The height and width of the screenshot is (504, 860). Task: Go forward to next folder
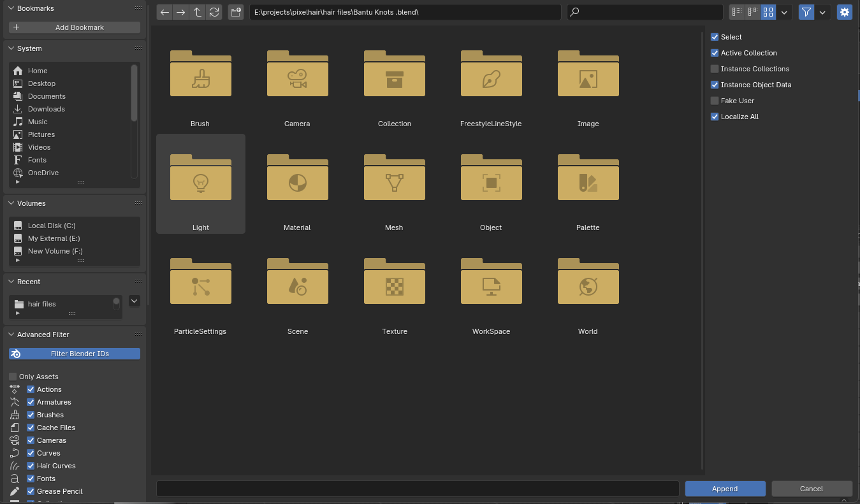pyautogui.click(x=181, y=12)
